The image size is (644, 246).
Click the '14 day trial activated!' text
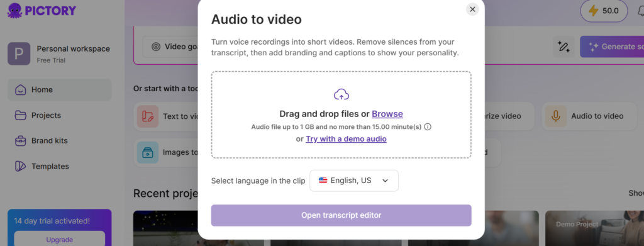[x=52, y=221]
